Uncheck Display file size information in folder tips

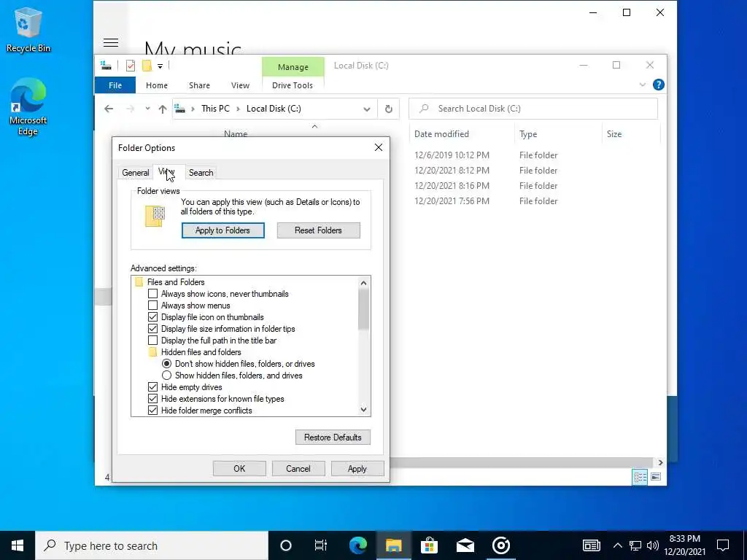coord(152,329)
